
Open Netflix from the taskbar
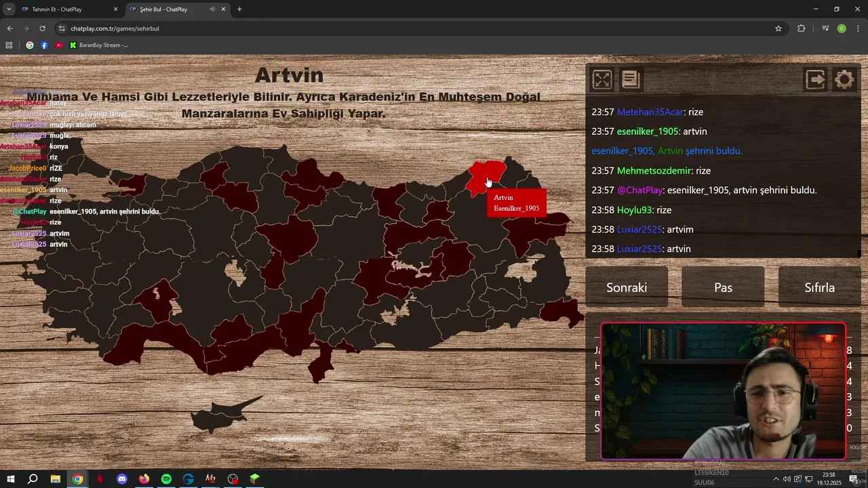coord(100,479)
